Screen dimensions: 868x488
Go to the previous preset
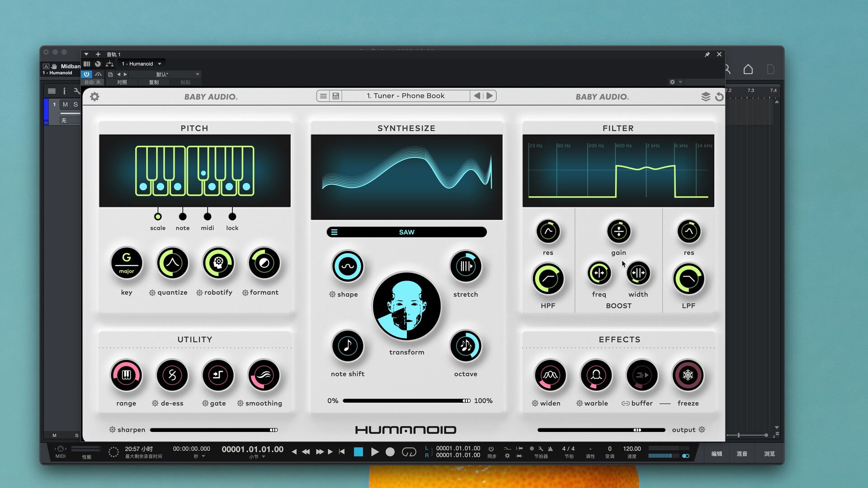(x=477, y=96)
